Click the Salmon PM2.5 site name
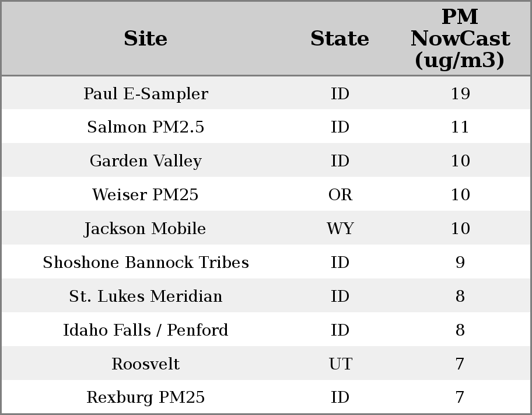Viewport: 532px width, 415px height. (x=145, y=127)
